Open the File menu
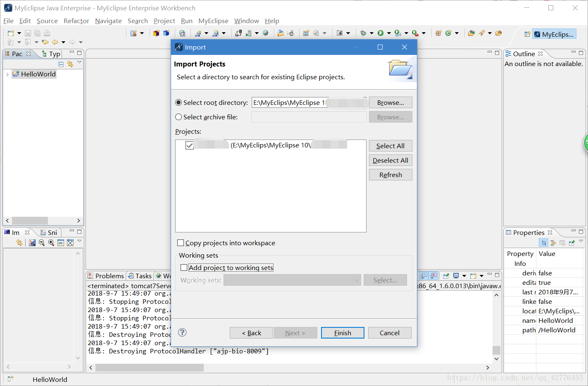Viewport: 588px width, 386px height. [x=8, y=21]
